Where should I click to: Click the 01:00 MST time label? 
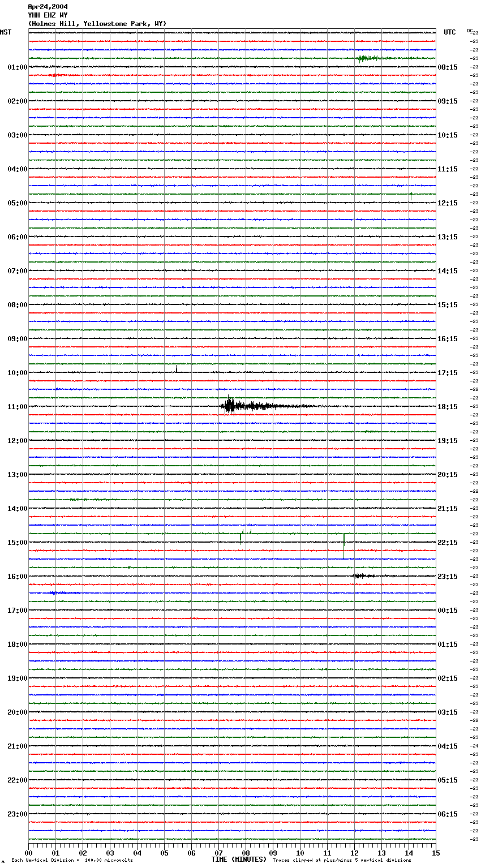pos(18,67)
